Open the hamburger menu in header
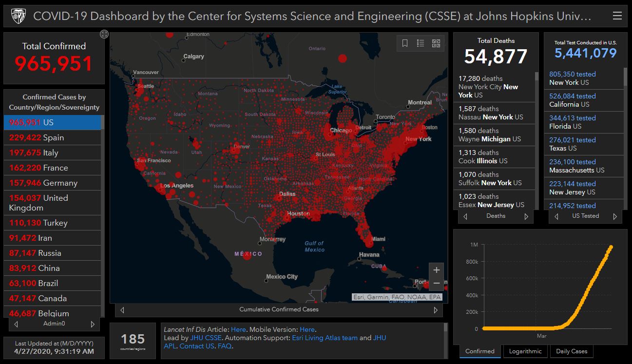This screenshot has width=632, height=364. [x=617, y=16]
